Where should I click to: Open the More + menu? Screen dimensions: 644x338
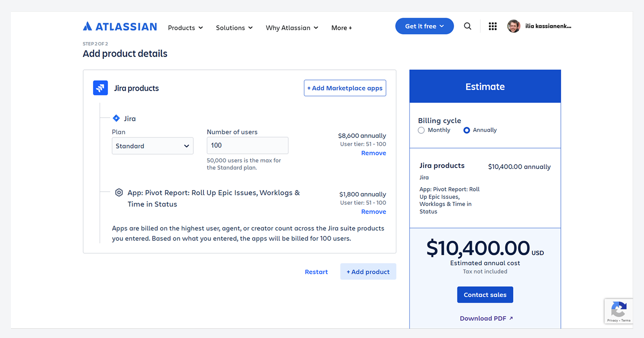(x=342, y=28)
